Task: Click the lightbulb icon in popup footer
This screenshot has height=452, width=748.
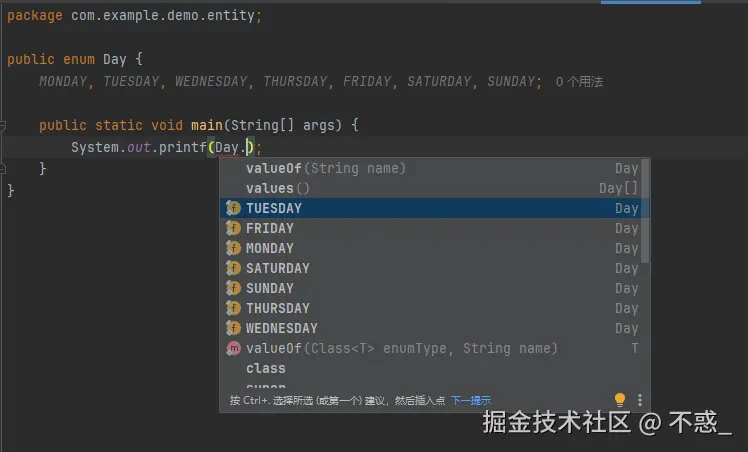Action: point(620,400)
